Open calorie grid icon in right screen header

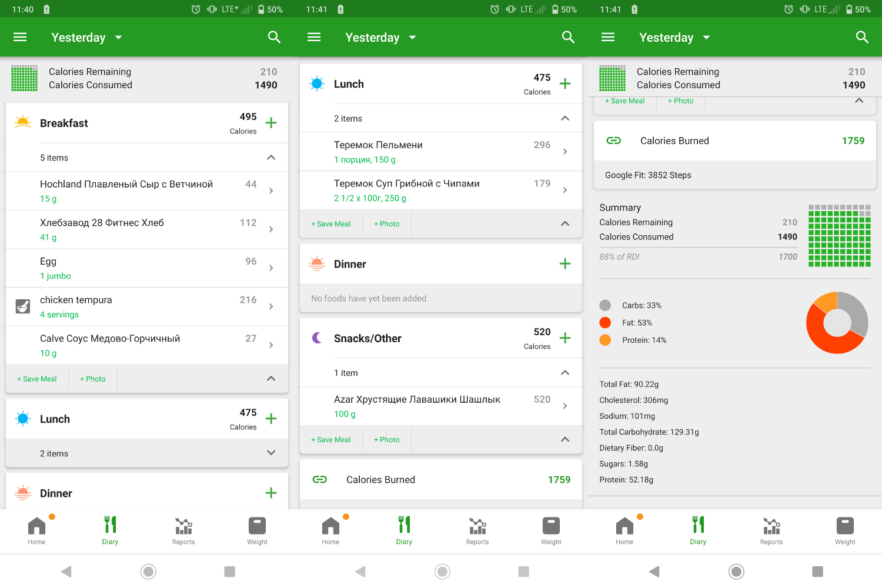(612, 78)
